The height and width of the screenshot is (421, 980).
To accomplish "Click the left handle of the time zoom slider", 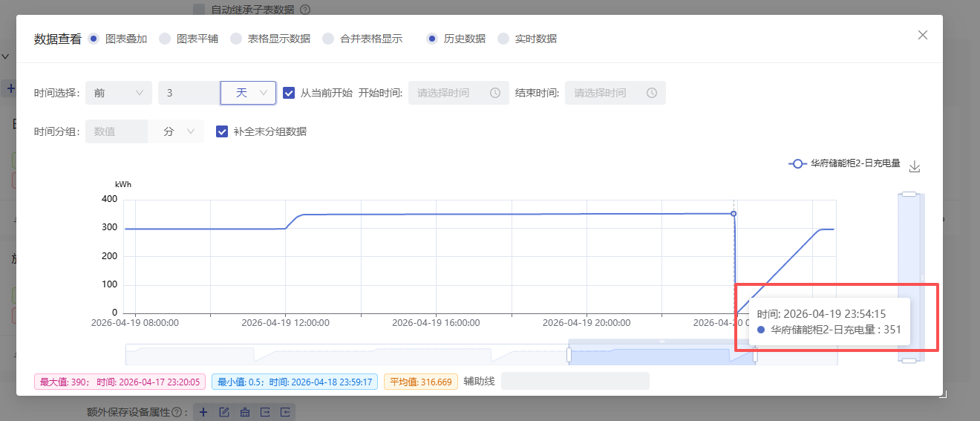I will (569, 355).
